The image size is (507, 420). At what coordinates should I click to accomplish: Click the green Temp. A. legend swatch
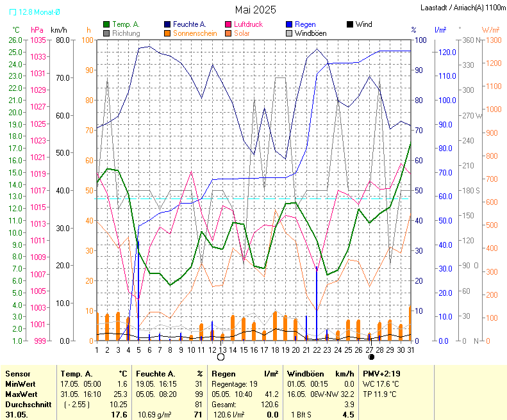click(106, 24)
